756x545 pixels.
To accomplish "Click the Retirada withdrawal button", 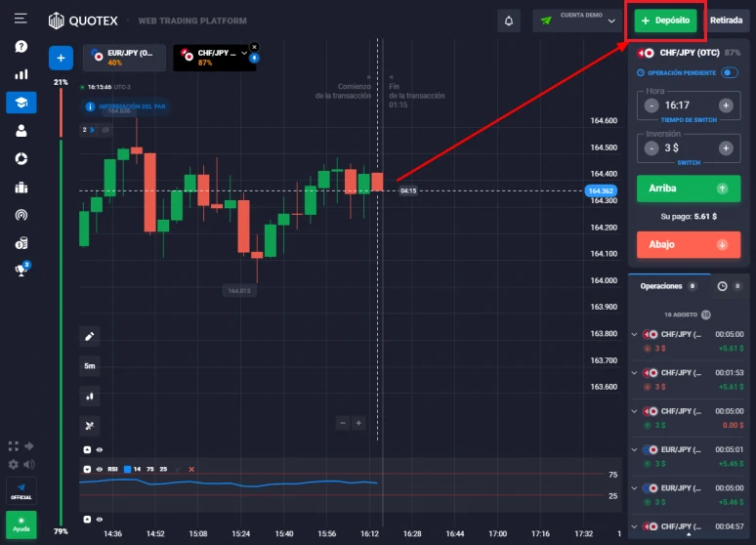I will [x=726, y=21].
